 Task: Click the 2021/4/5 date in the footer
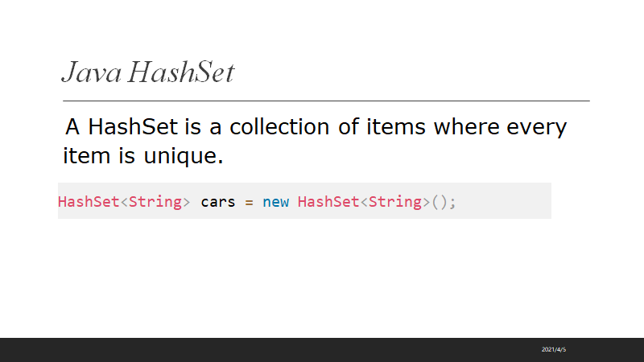tap(554, 350)
